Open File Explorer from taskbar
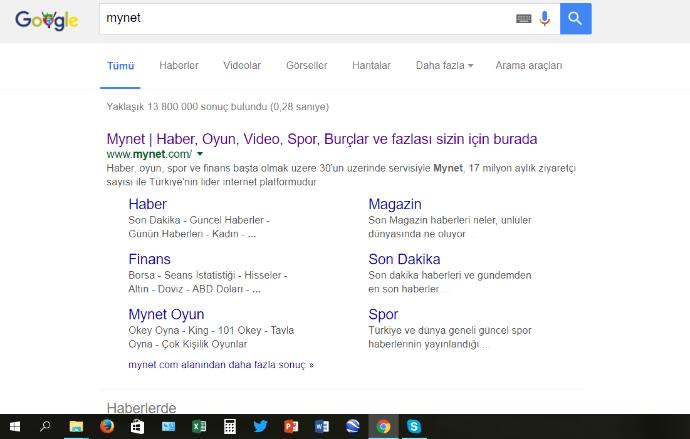Screen dimensions: 690x439 (x=76, y=426)
